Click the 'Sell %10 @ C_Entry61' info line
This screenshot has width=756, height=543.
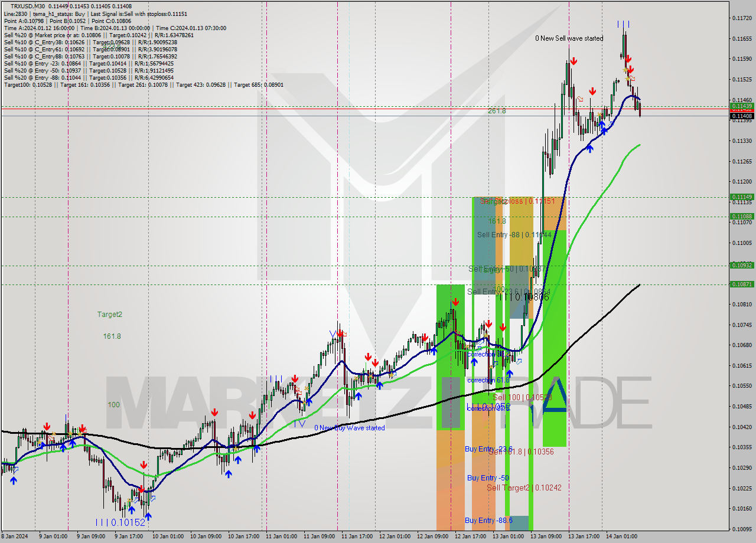point(90,49)
